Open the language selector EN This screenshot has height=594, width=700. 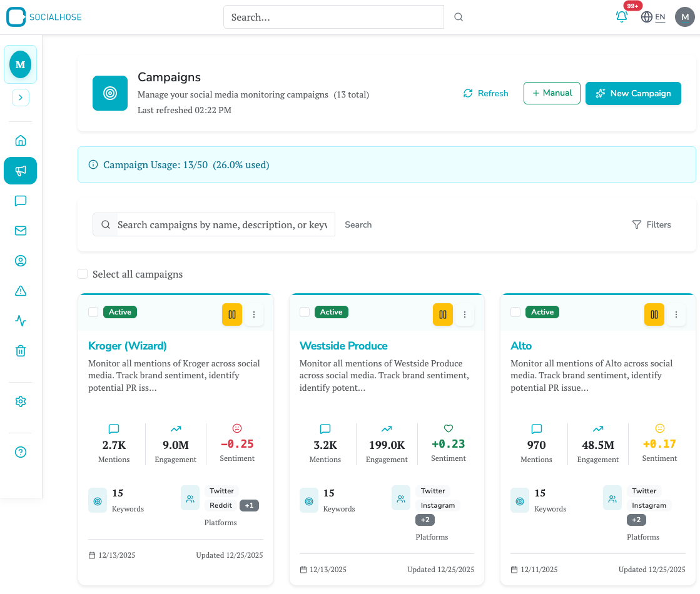coord(653,17)
